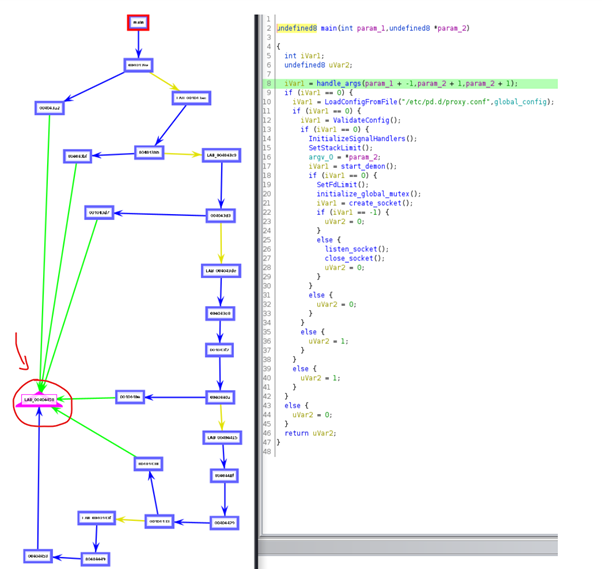Select the SetStackLimit function call

[340, 147]
